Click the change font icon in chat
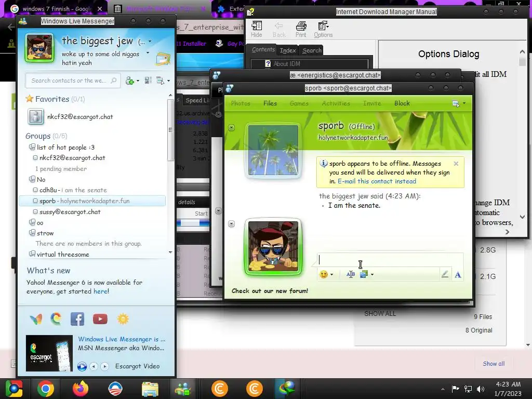 pyautogui.click(x=458, y=274)
